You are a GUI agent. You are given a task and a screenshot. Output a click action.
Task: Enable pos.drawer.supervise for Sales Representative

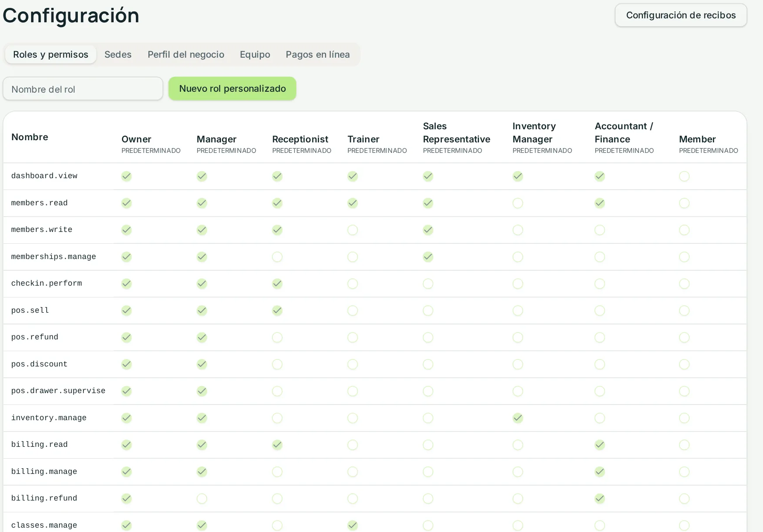[x=428, y=391]
